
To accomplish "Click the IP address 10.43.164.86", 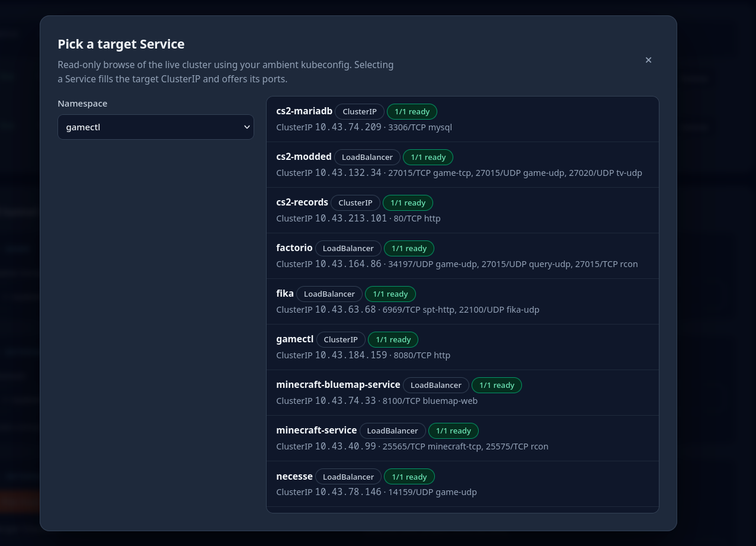I will [348, 264].
